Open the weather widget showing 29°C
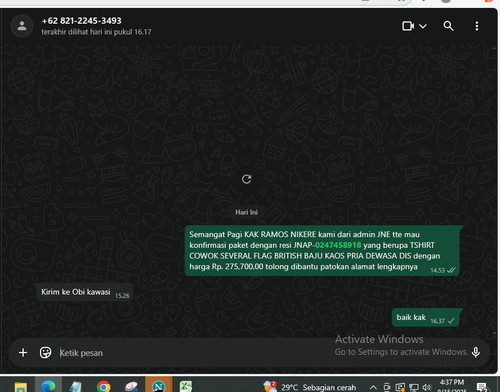The image size is (500, 392). (310, 387)
